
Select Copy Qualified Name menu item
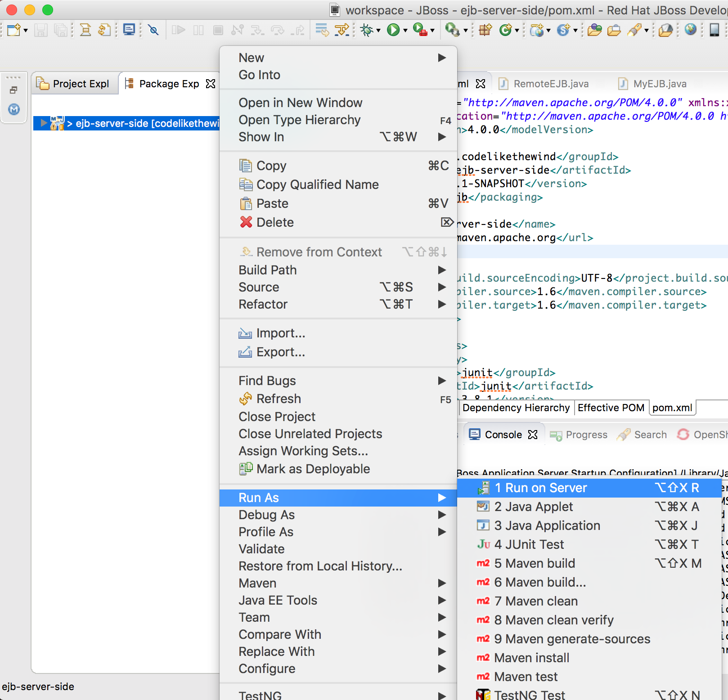(338, 185)
